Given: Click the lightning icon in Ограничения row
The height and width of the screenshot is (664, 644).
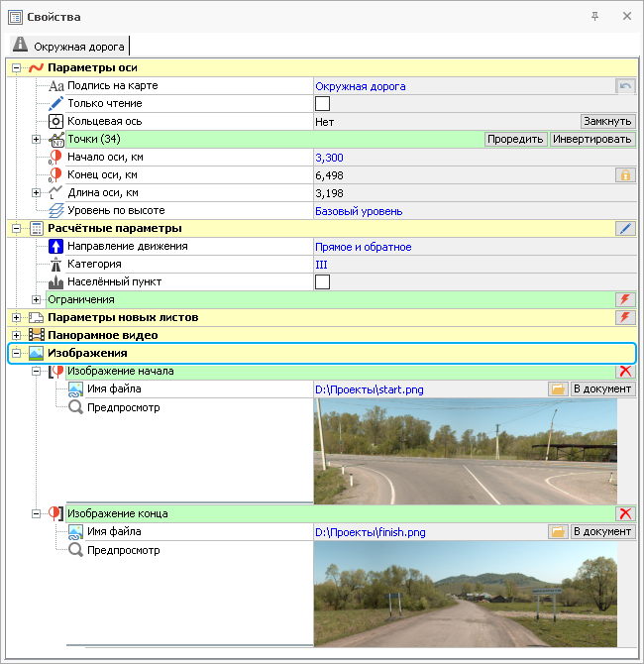Looking at the screenshot, I should coord(625,299).
